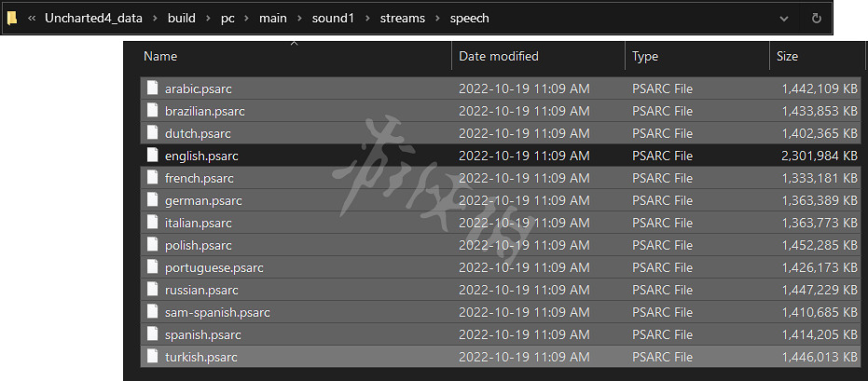Go to the sound1 breadcrumb folder
Image resolution: width=868 pixels, height=381 pixels.
pos(333,18)
